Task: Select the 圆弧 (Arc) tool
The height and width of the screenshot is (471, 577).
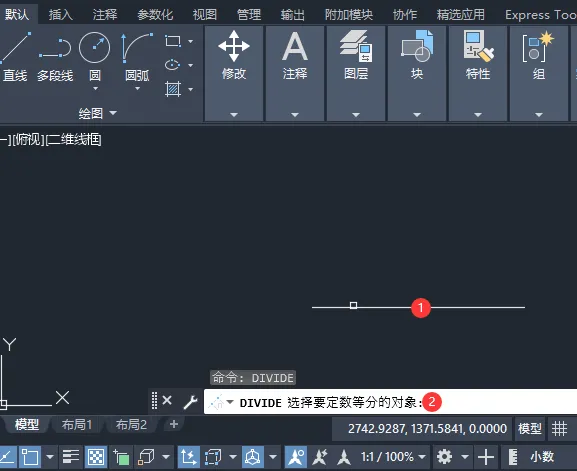Action: 137,56
